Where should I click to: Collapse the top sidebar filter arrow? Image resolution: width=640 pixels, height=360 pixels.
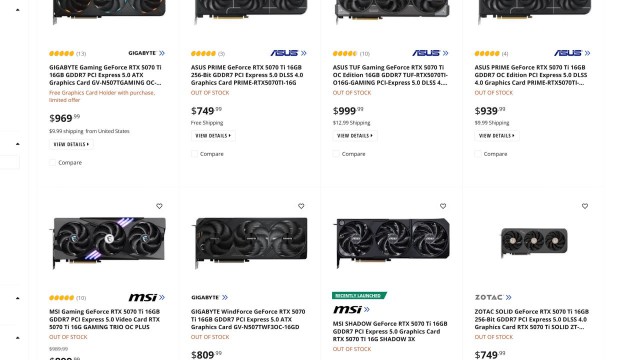point(18,10)
